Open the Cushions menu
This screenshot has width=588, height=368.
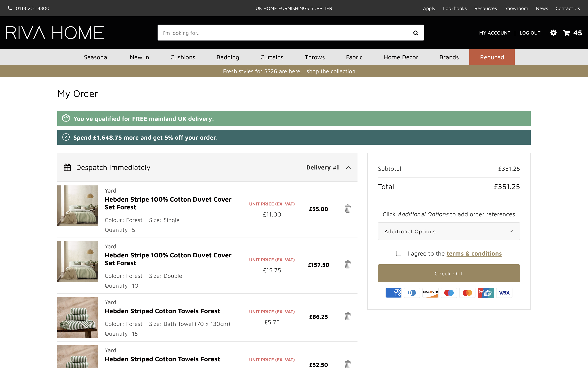tap(183, 57)
